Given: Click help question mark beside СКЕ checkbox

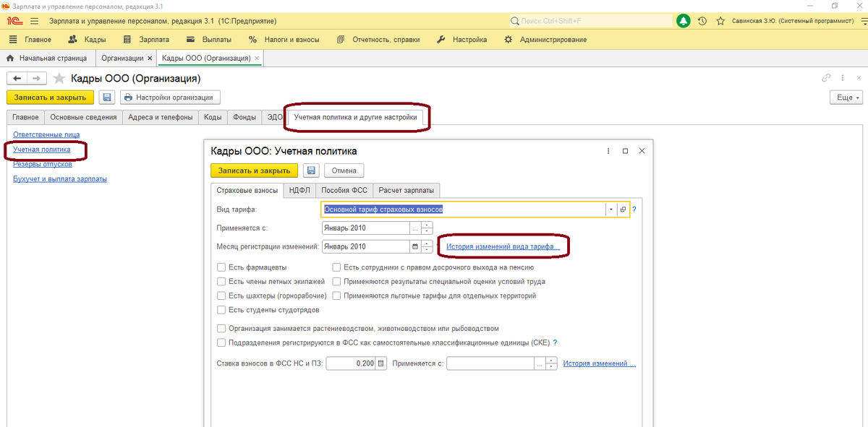Looking at the screenshot, I should 555,342.
